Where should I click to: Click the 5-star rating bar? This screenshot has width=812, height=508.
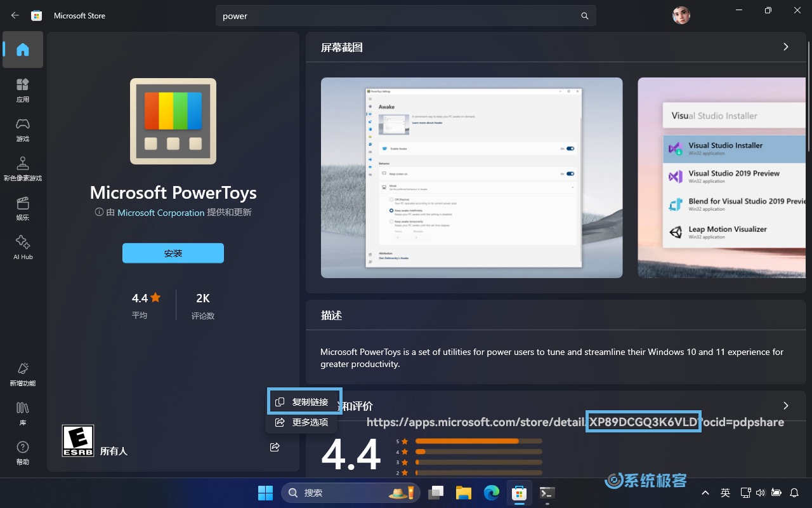click(479, 441)
